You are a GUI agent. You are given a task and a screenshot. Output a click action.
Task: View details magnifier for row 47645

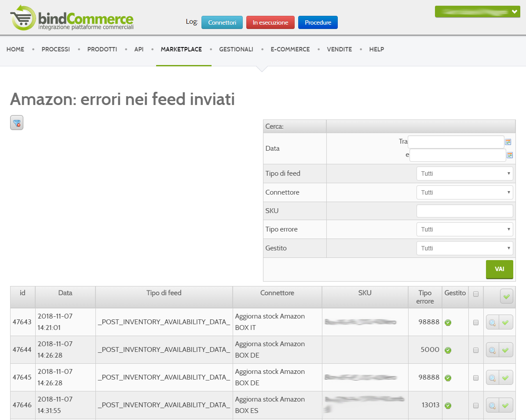tap(492, 378)
